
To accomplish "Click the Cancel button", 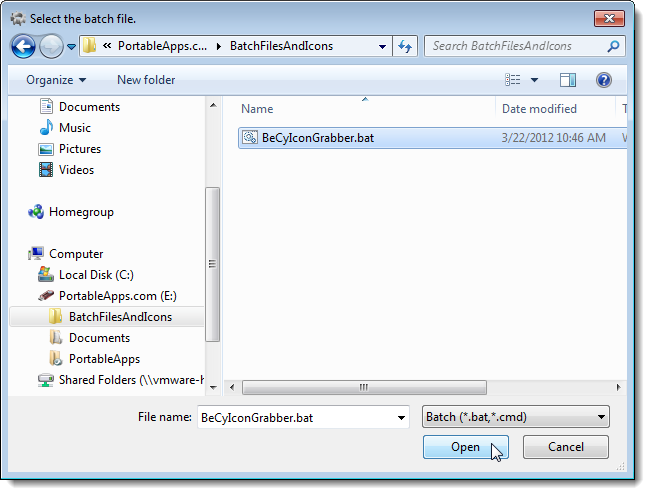I will click(565, 447).
